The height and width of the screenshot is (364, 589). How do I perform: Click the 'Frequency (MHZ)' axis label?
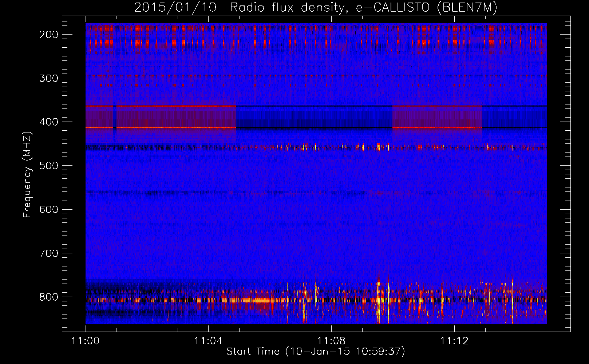pyautogui.click(x=27, y=175)
